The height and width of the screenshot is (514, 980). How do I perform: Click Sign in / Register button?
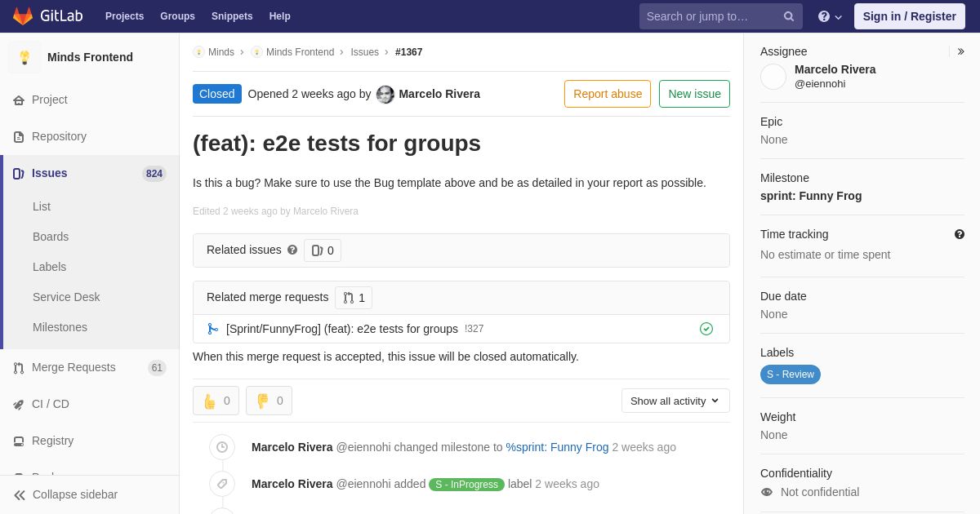pyautogui.click(x=910, y=16)
